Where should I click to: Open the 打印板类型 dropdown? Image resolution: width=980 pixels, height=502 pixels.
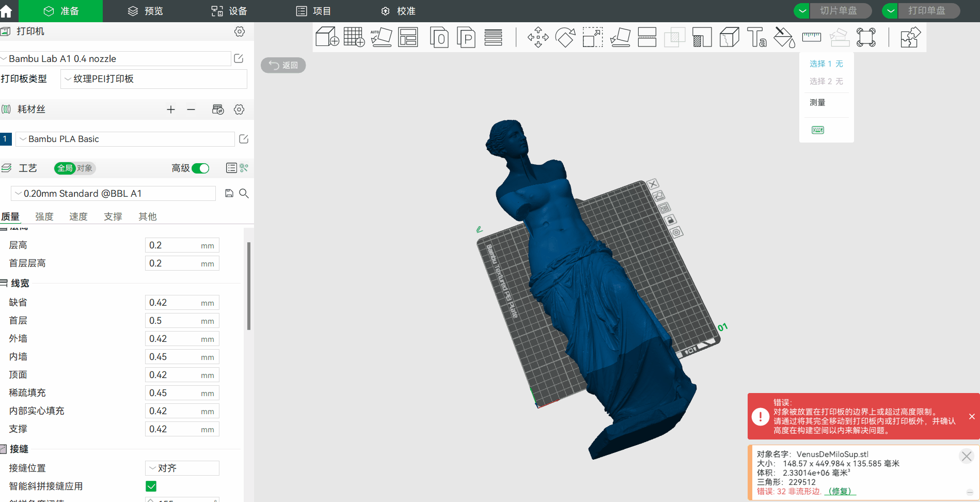pyautogui.click(x=154, y=79)
